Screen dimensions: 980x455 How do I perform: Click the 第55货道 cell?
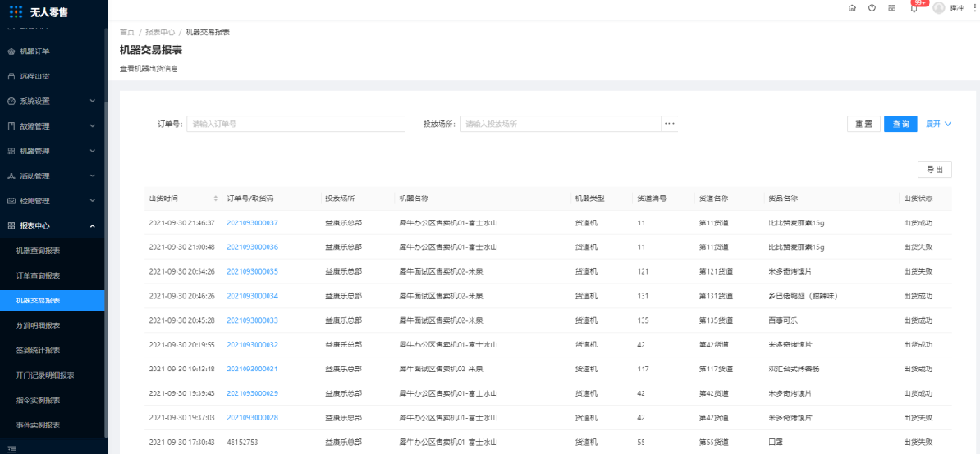point(713,442)
